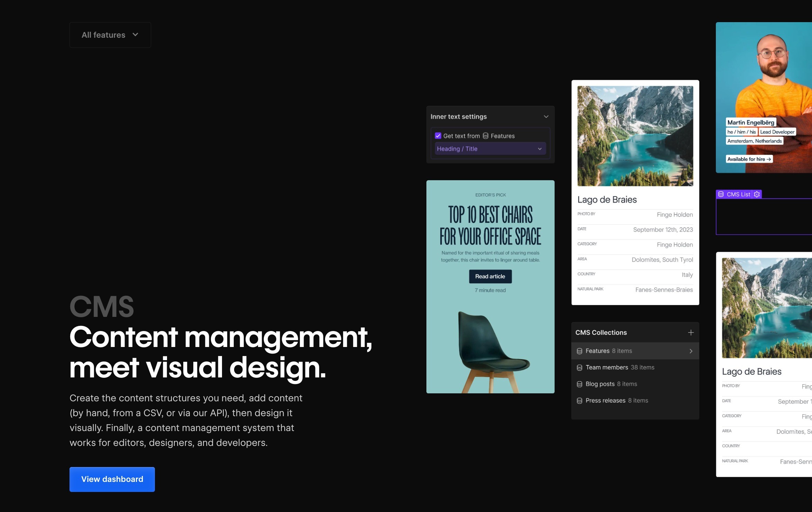Click the Features collection icon
The image size is (812, 512).
(580, 351)
